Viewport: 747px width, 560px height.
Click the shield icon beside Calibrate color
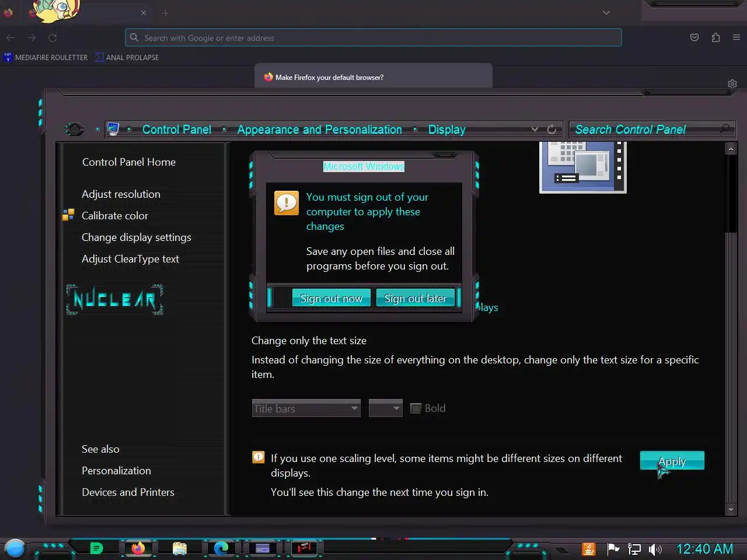(68, 215)
